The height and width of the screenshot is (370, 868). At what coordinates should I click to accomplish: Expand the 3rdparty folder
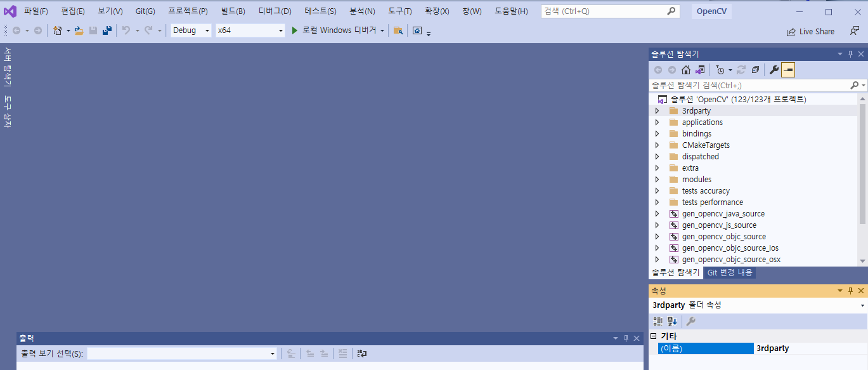[x=657, y=111]
